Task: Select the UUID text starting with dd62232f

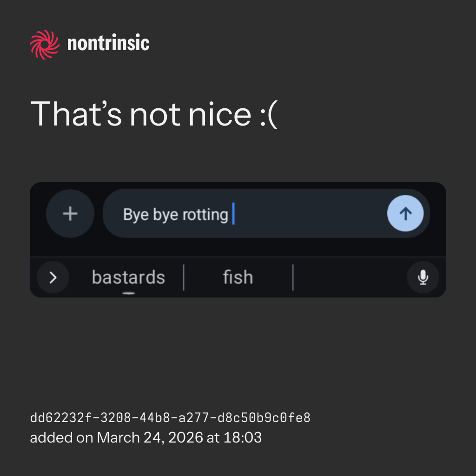Action: coord(170,418)
